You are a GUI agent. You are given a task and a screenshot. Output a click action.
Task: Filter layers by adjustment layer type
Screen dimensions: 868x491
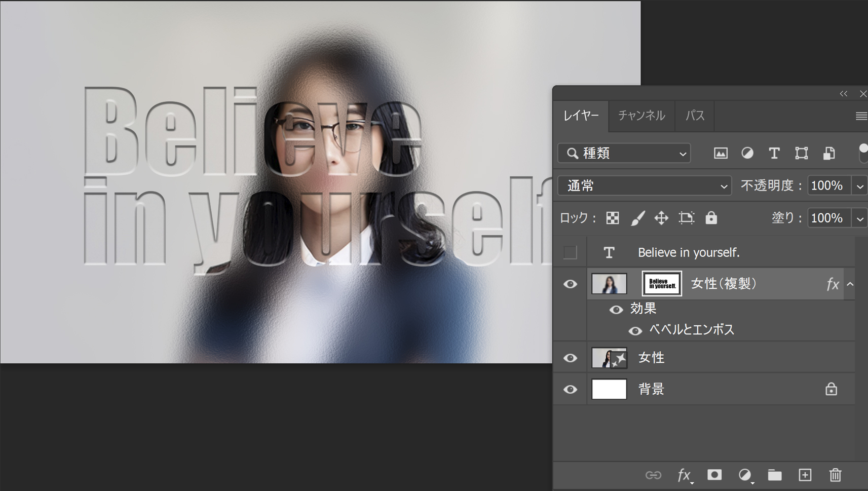coord(747,153)
